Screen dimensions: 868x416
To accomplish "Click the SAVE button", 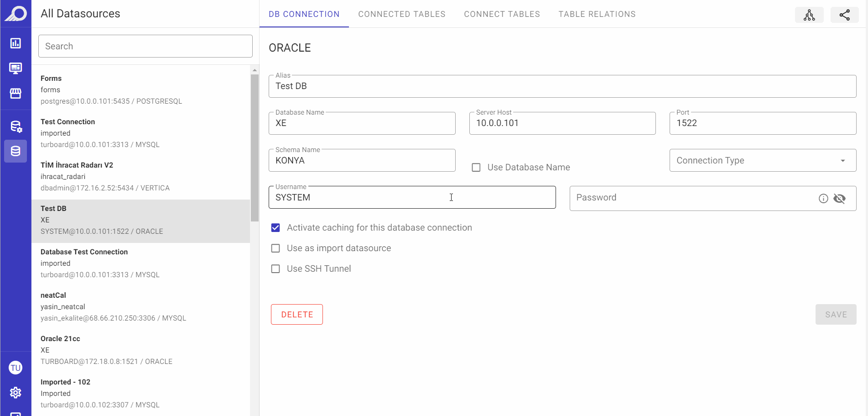I will 836,315.
